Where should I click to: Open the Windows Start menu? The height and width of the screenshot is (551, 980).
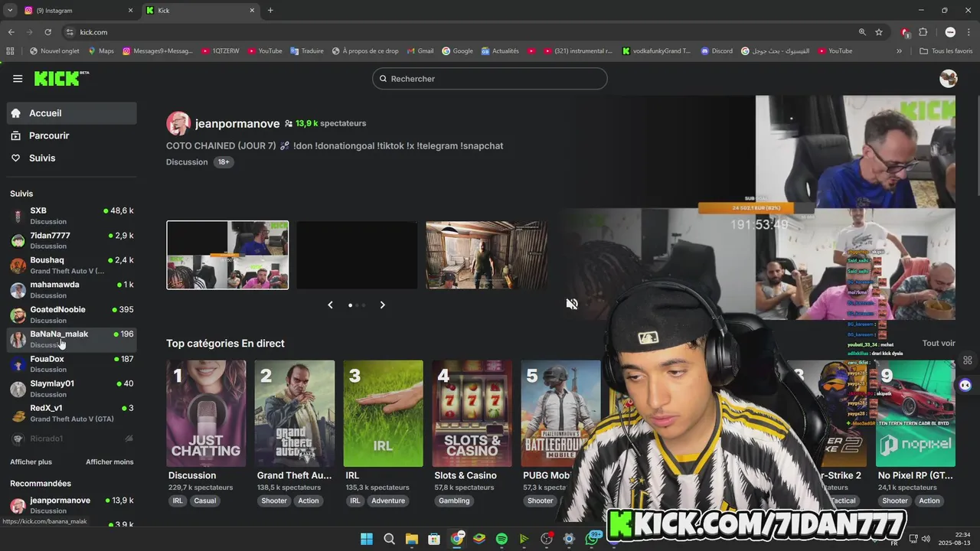tap(367, 539)
